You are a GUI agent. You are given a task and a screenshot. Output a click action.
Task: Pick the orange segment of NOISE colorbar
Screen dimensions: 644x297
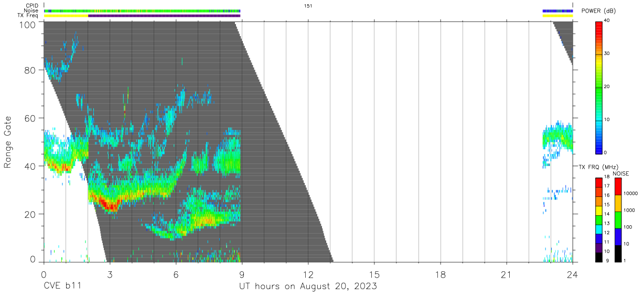pos(617,203)
